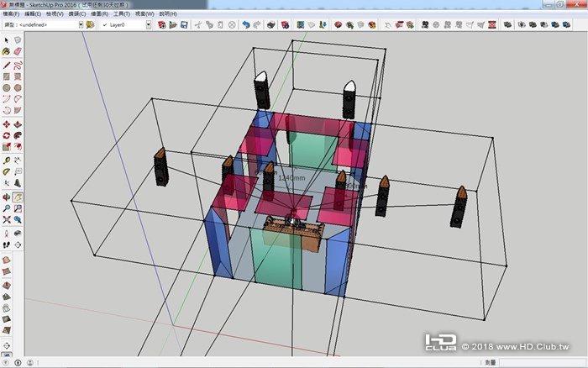Open the 繪圖(R) menu
Image resolution: width=588 pixels, height=368 pixels.
(x=100, y=14)
